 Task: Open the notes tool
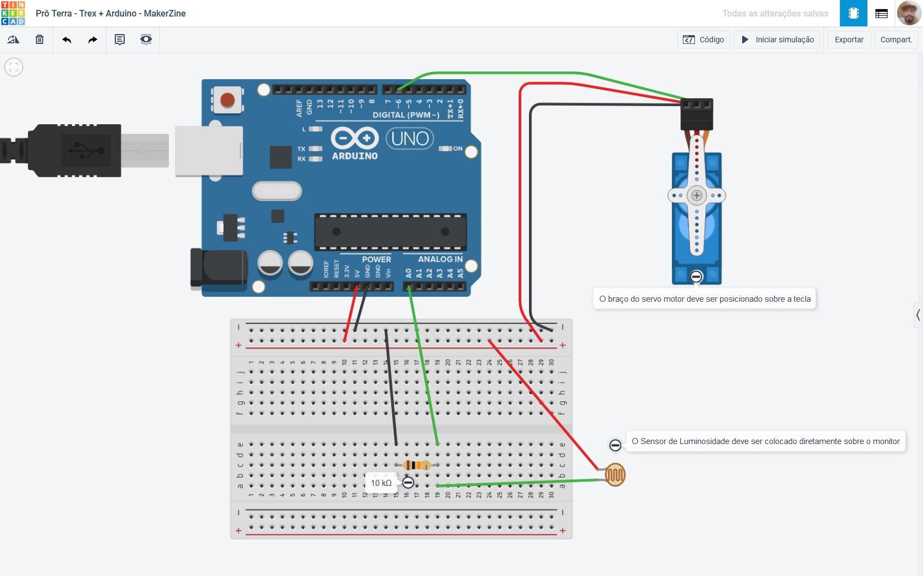tap(120, 40)
